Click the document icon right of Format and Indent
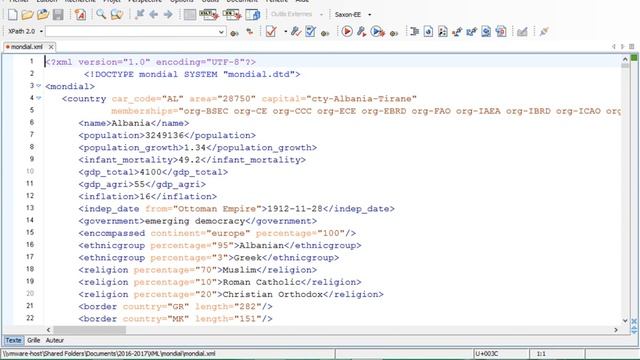Image resolution: width=640 pixels, height=360 pixels. coord(428,31)
